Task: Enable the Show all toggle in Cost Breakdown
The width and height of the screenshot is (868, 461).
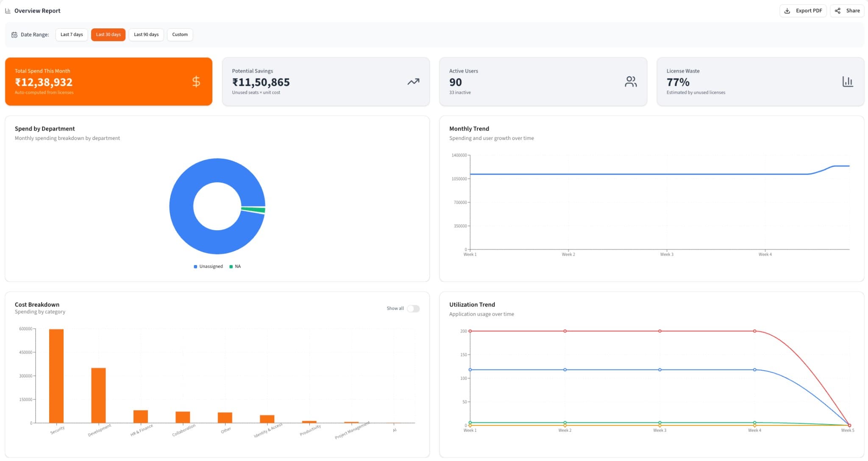Action: [x=413, y=308]
